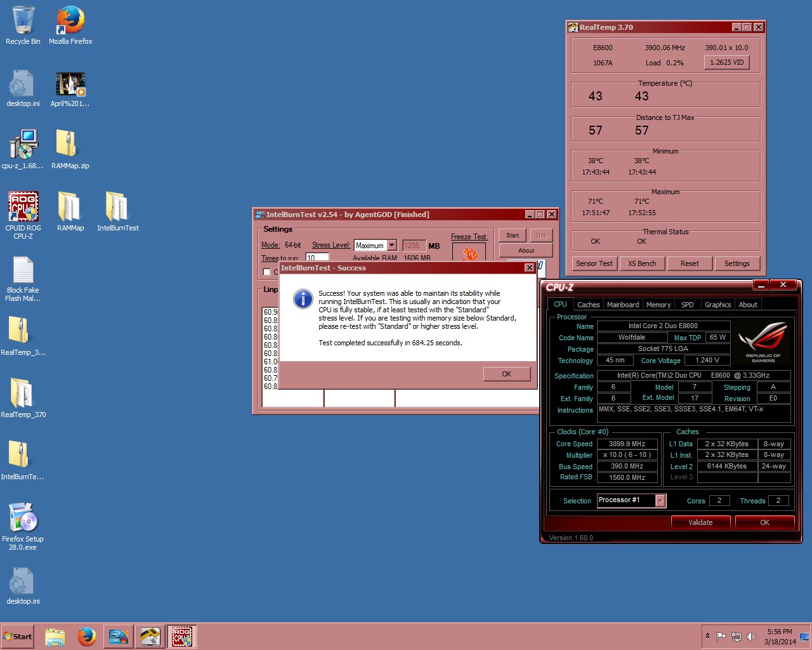Select the bottom desktop.ini file icon
The image size is (812, 650).
point(23,585)
